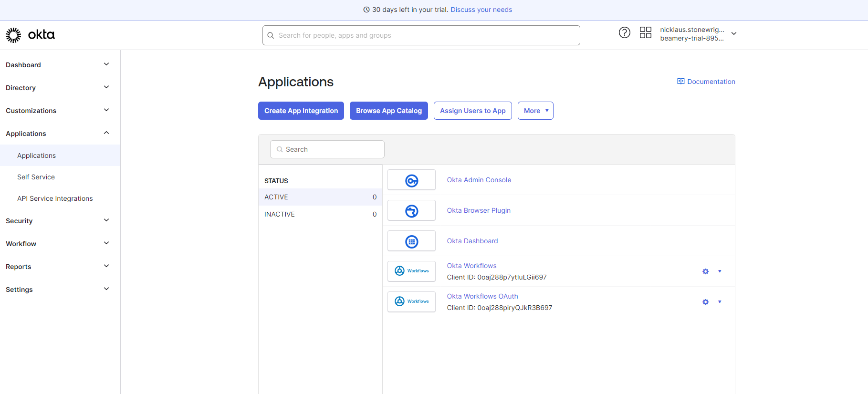Click Create App Integration button
The height and width of the screenshot is (394, 868).
[x=301, y=111]
